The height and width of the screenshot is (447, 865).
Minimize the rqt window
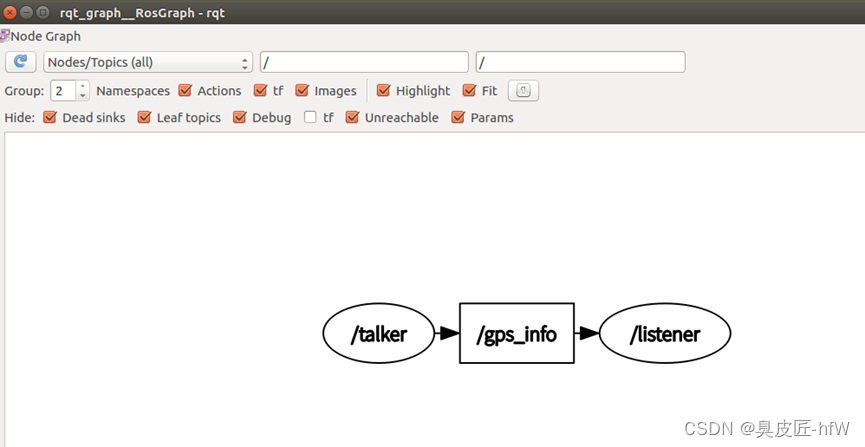[26, 12]
